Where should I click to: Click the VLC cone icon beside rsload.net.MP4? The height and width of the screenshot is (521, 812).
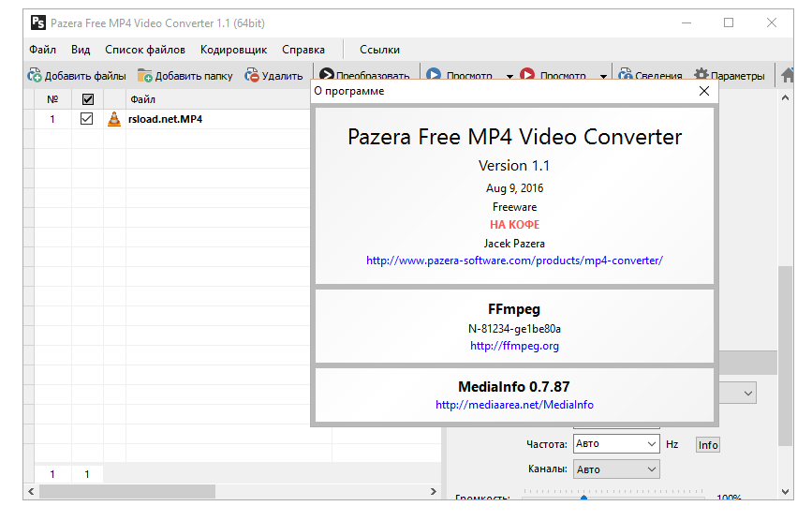click(x=114, y=119)
